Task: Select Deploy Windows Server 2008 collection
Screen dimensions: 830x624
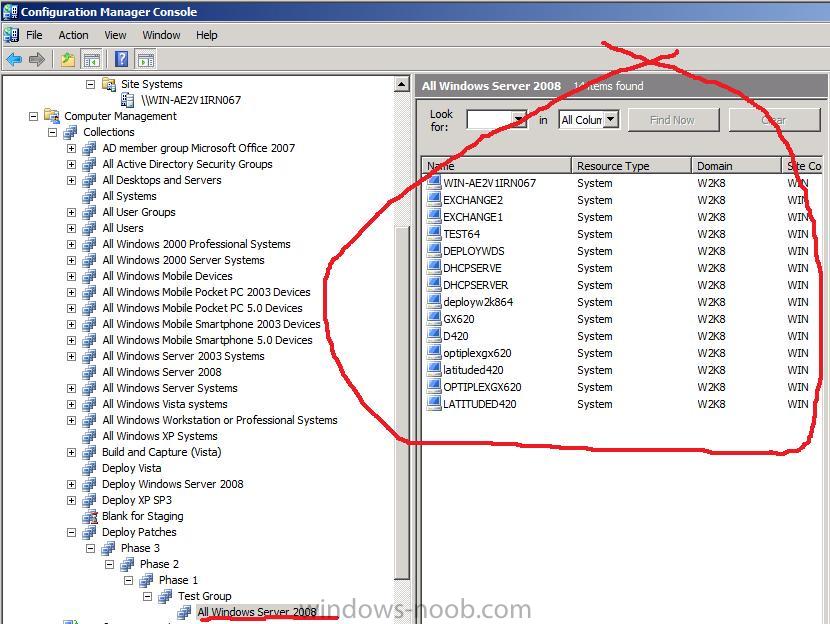Action: tap(173, 484)
